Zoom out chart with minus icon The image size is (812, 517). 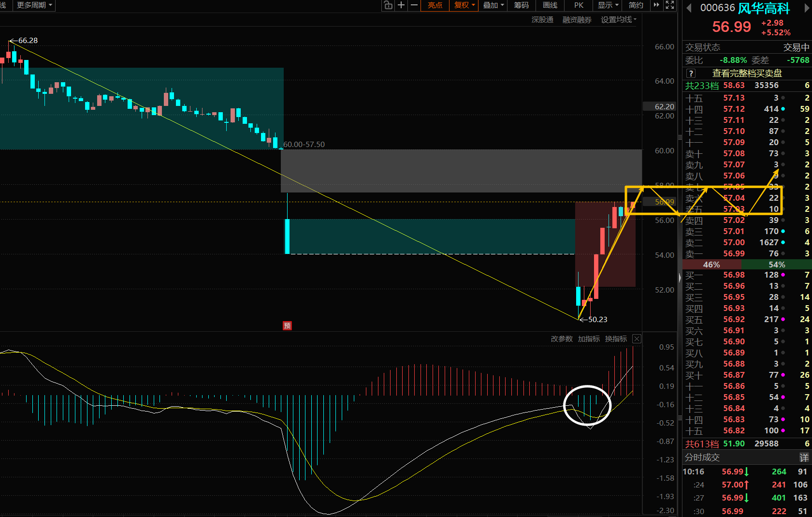(x=414, y=5)
